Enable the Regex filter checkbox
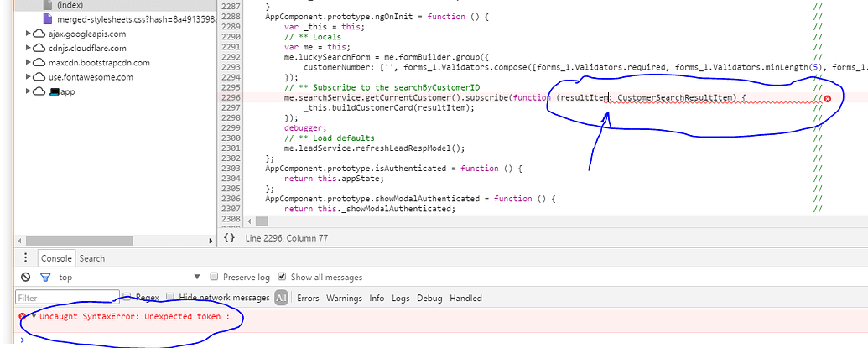The image size is (868, 348). click(x=127, y=298)
